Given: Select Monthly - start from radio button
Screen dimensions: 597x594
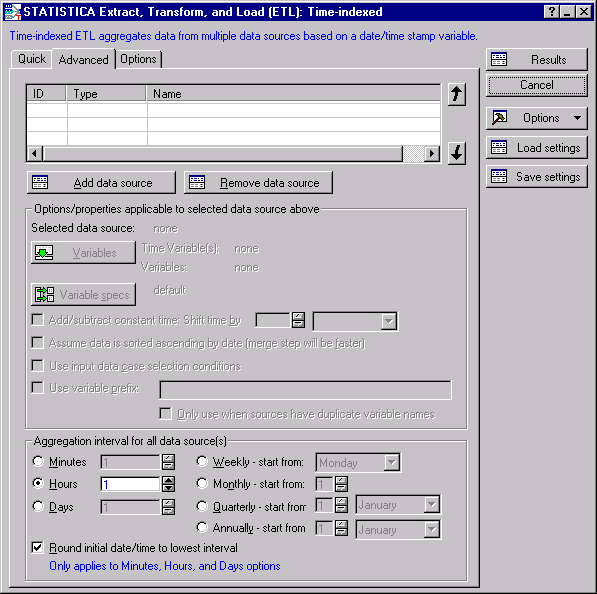Looking at the screenshot, I should [202, 484].
